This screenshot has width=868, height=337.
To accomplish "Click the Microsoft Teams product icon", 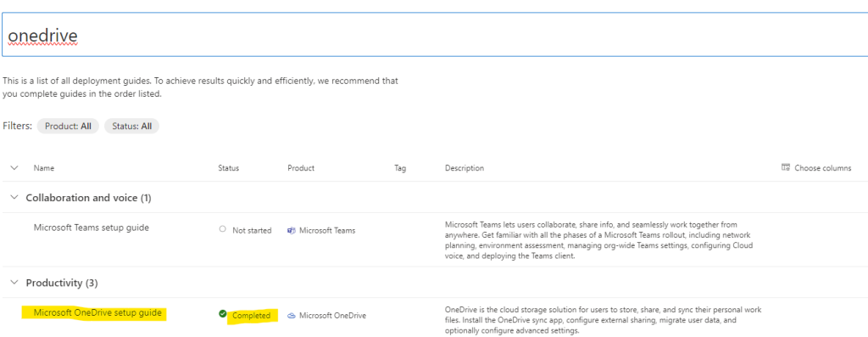I will pos(292,230).
